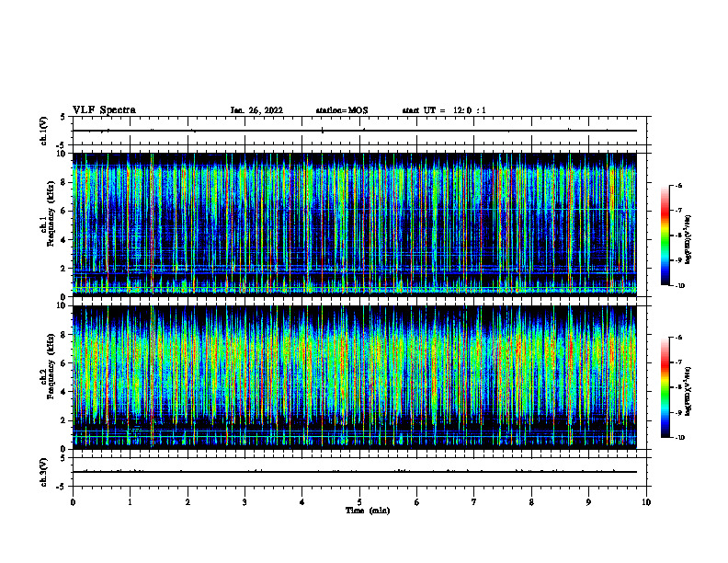Select the ch.1 colorbar log(PSD) label
Image resolution: width=728 pixels, height=563 pixels.
click(688, 240)
